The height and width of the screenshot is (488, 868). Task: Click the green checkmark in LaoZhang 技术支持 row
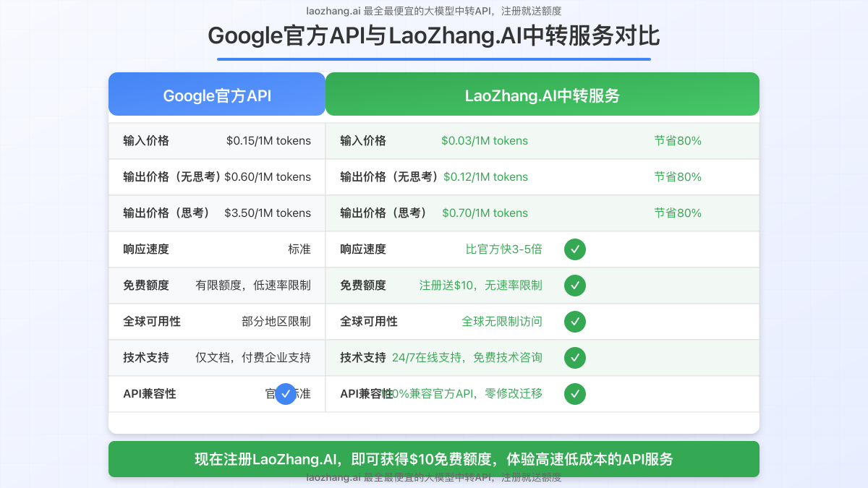click(575, 358)
